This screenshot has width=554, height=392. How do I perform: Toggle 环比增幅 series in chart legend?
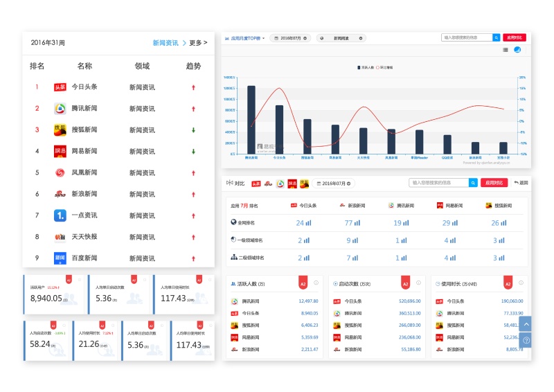384,67
